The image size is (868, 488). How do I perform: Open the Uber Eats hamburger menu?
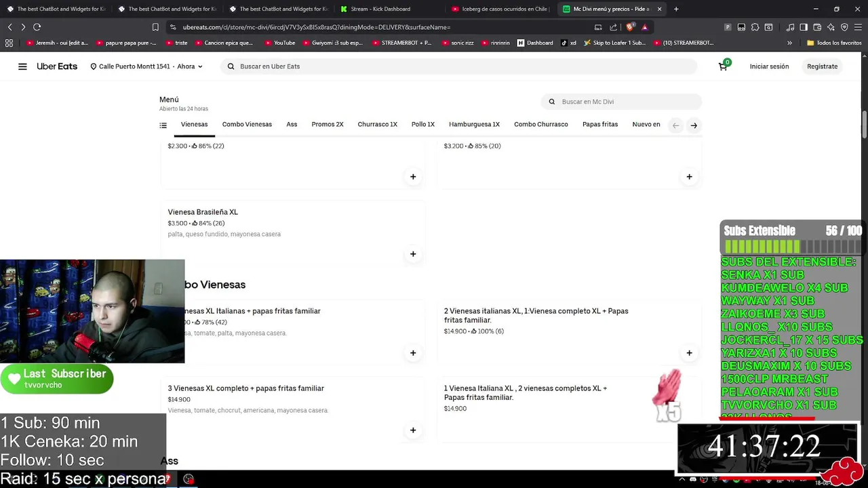pos(22,66)
